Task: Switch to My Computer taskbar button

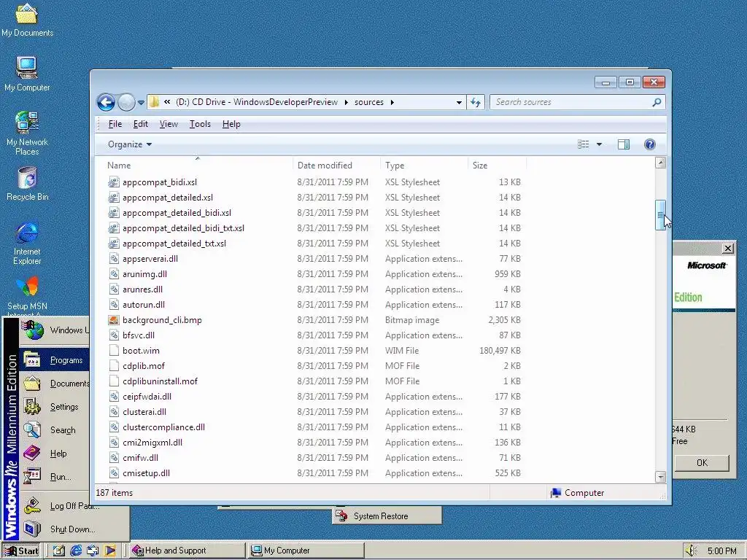Action: pos(307,551)
